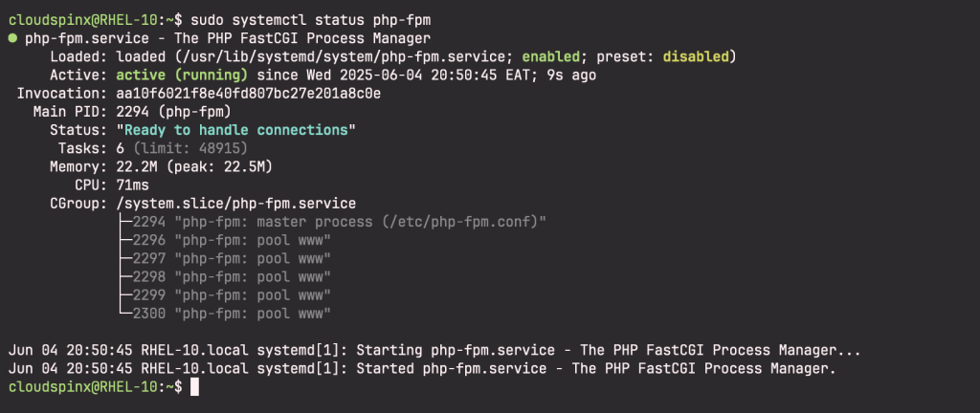This screenshot has height=413, width=980.
Task: Click the CGroup path /system.slice/php-fpm.service
Action: click(235, 204)
